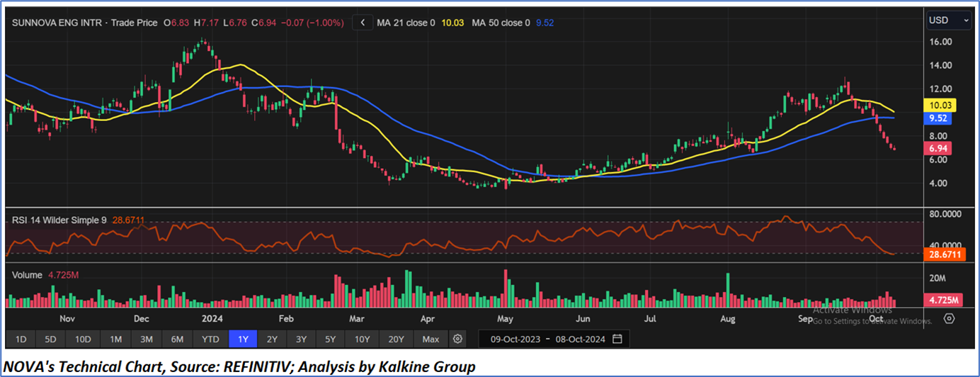Click the 80.0000 RSI axis label
This screenshot has height=377, width=980.
pyautogui.click(x=947, y=213)
